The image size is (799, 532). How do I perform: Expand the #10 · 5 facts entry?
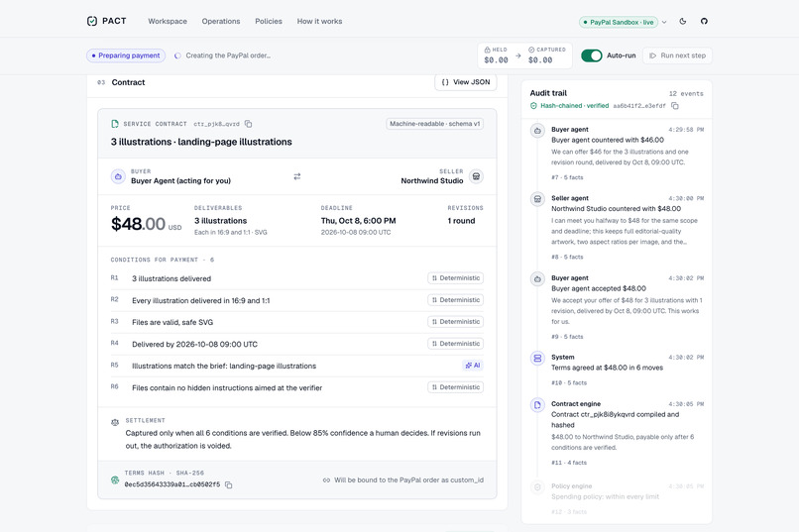569,382
